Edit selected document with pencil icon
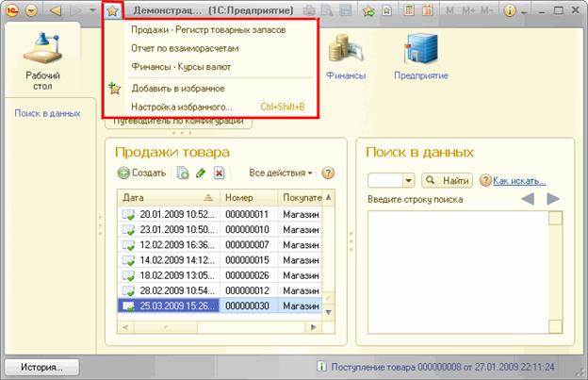The width and height of the screenshot is (588, 380). tap(201, 173)
